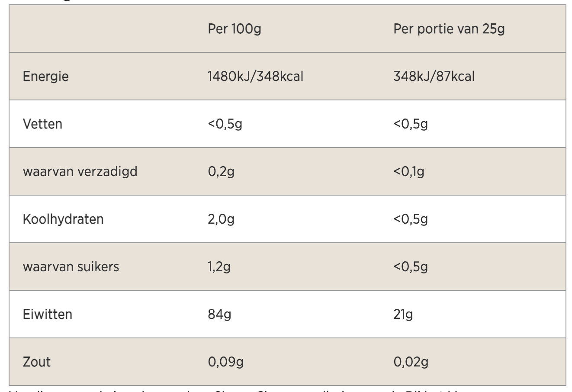Viewport: 572px width, 392px height.
Task: Select the "waarvan suikers" label
Action: tap(71, 267)
